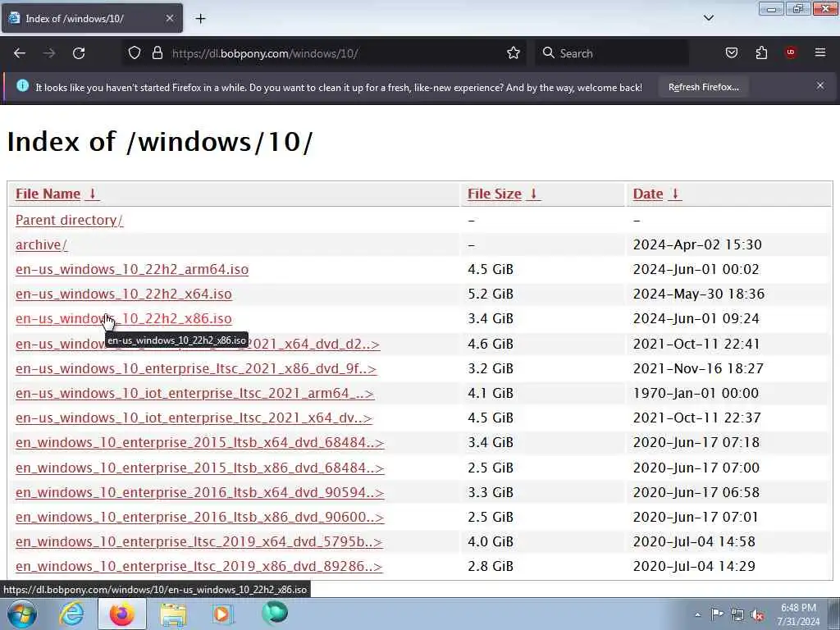840x630 pixels.
Task: Click the Windows Start orb
Action: 21,614
